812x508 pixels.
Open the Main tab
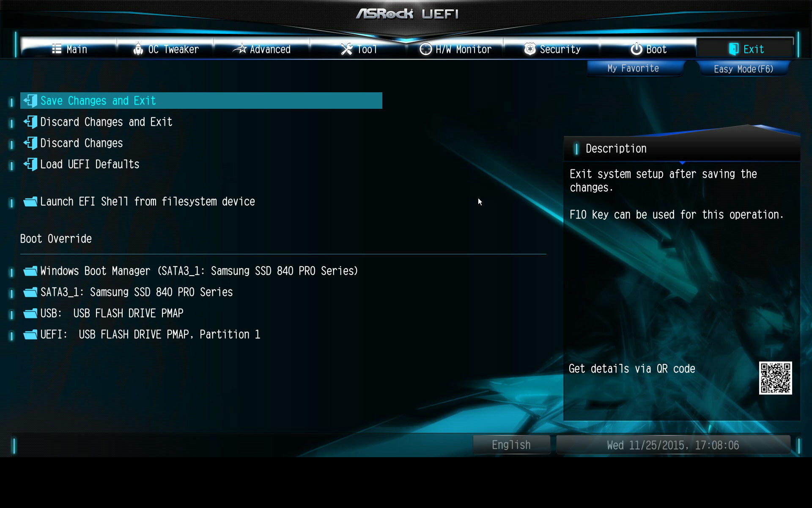click(70, 50)
